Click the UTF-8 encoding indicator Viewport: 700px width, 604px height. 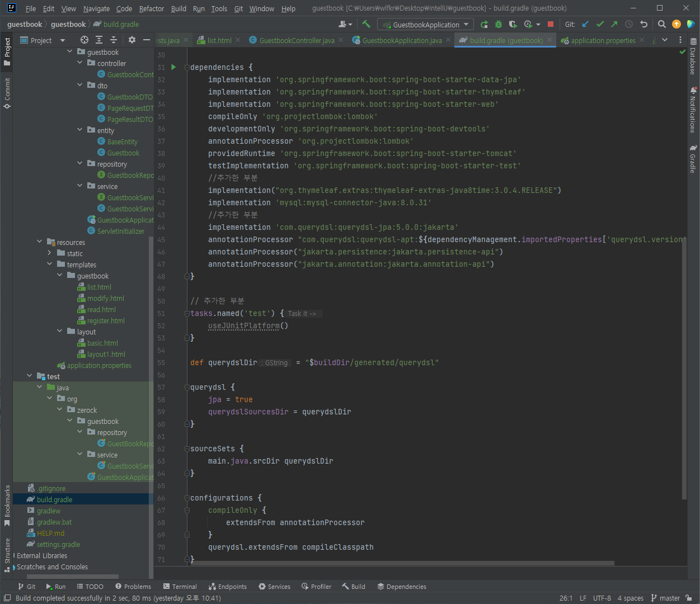coord(602,598)
